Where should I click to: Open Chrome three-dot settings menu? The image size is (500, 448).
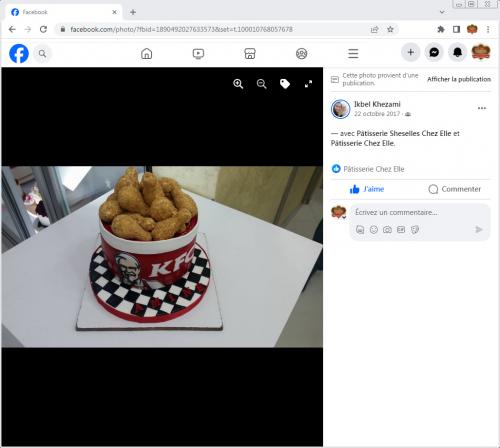[488, 30]
